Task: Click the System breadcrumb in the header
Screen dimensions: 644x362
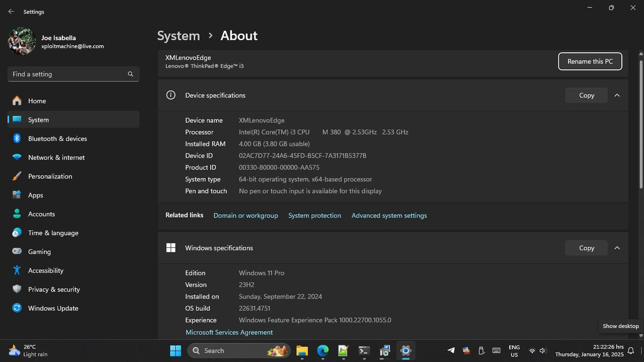Action: point(178,36)
